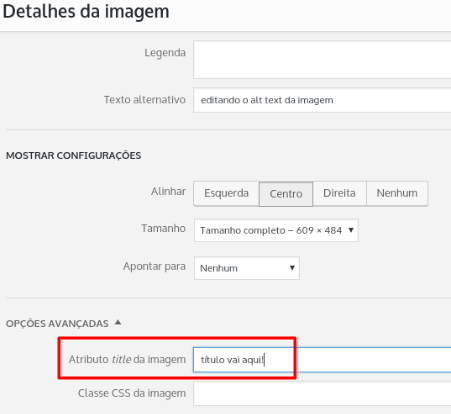The image size is (451, 414).
Task: Set alignment to Nenhum
Action: [x=397, y=193]
